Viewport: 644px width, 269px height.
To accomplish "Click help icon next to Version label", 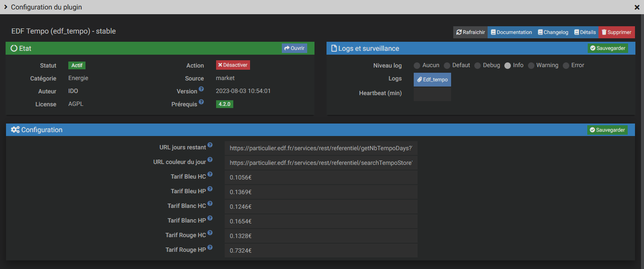I will [x=201, y=89].
